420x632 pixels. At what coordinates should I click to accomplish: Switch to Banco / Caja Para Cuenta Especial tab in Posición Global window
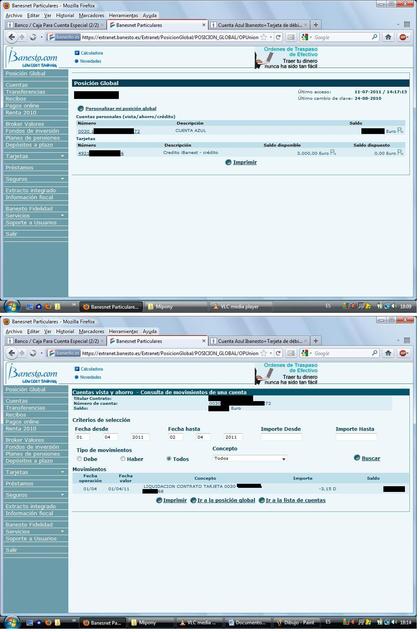pyautogui.click(x=56, y=25)
